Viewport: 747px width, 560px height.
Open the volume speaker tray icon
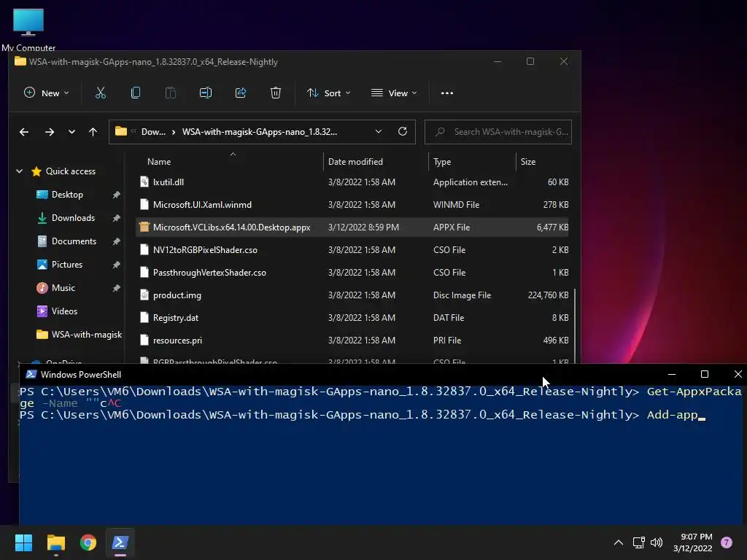click(x=657, y=542)
